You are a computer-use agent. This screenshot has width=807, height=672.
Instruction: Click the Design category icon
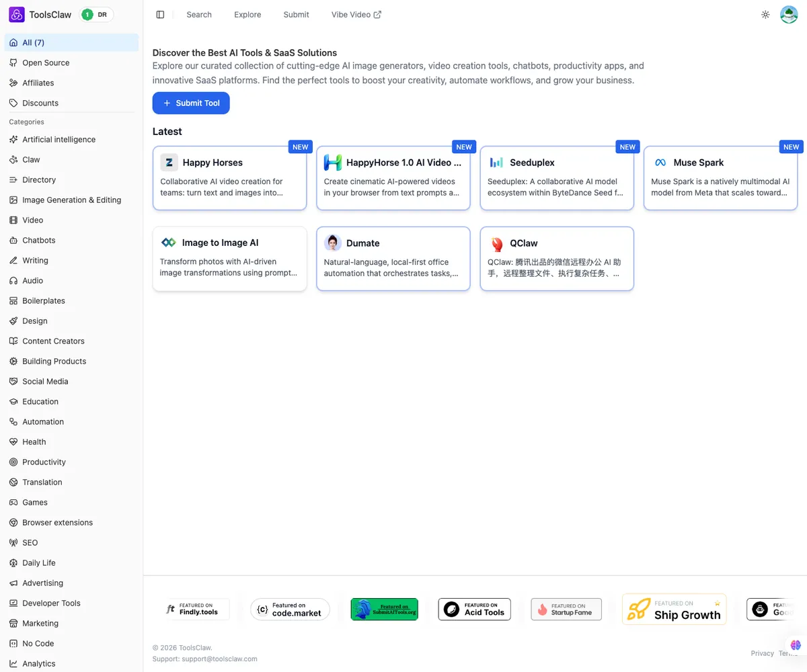point(13,321)
